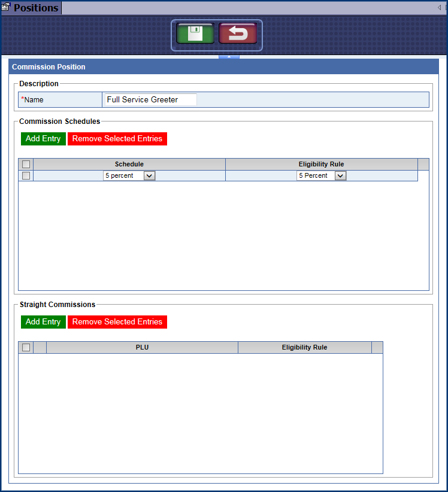Image resolution: width=448 pixels, height=492 pixels.
Task: Click the green floppy disk save icon
Action: (195, 34)
